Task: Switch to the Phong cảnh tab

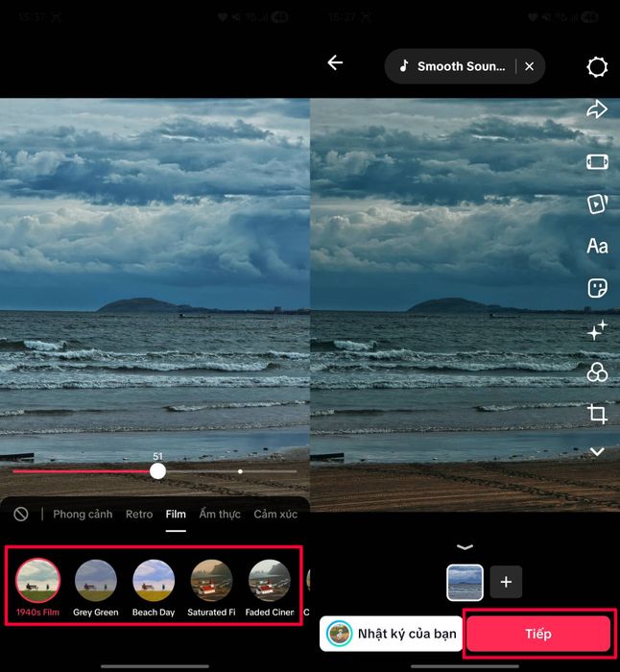Action: pyautogui.click(x=83, y=514)
